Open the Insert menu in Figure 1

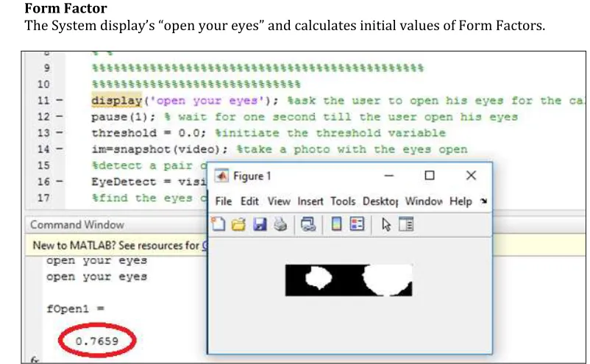[x=310, y=201]
